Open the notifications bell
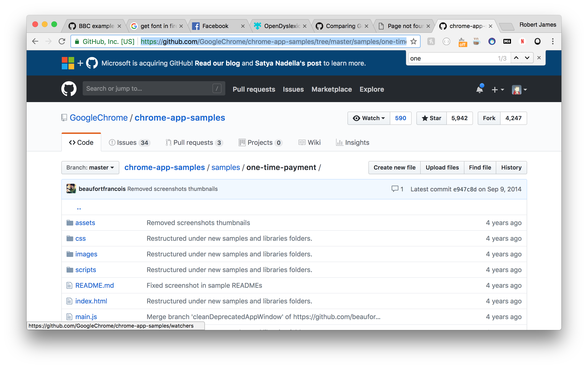Viewport: 588px width, 368px height. pyautogui.click(x=479, y=89)
